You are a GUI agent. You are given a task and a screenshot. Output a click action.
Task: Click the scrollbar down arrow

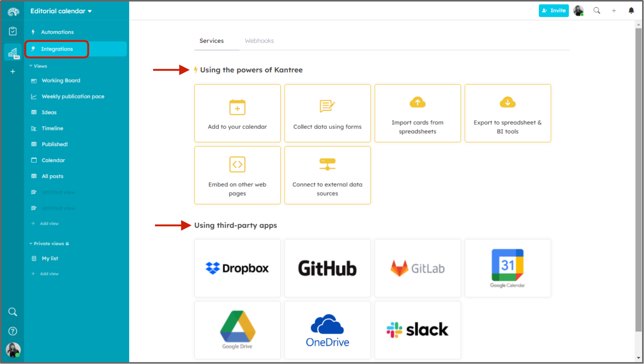[638, 358]
